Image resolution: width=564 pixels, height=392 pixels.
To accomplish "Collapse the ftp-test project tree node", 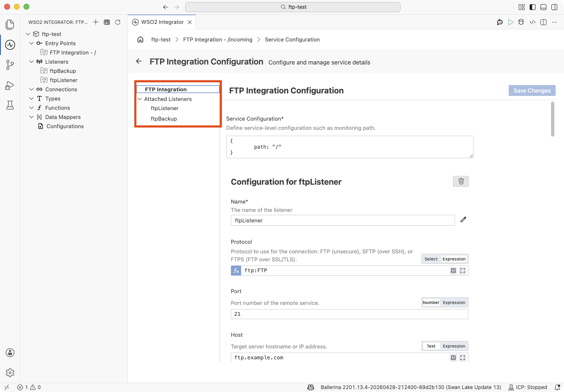I will click(28, 34).
